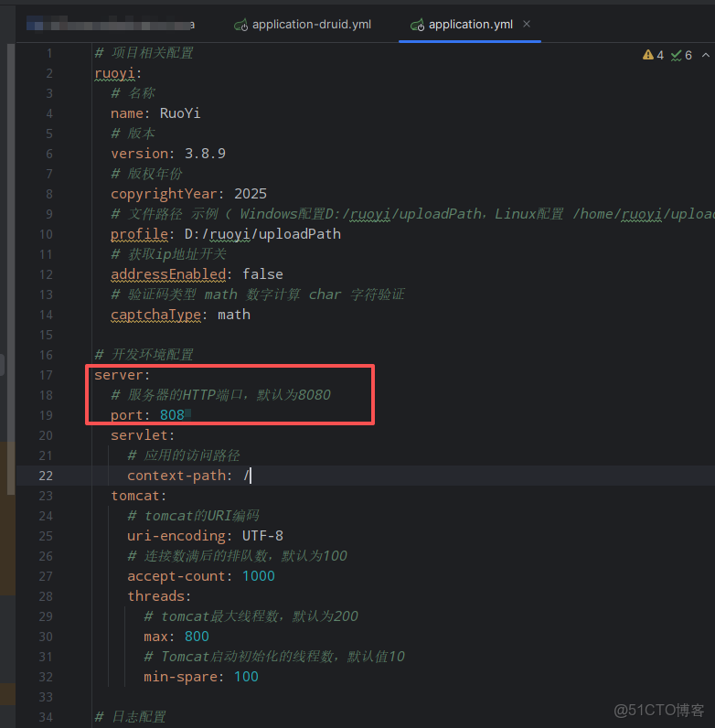The height and width of the screenshot is (728, 715).
Task: Click the comment '# 开发环境配置'
Action: pyautogui.click(x=144, y=355)
